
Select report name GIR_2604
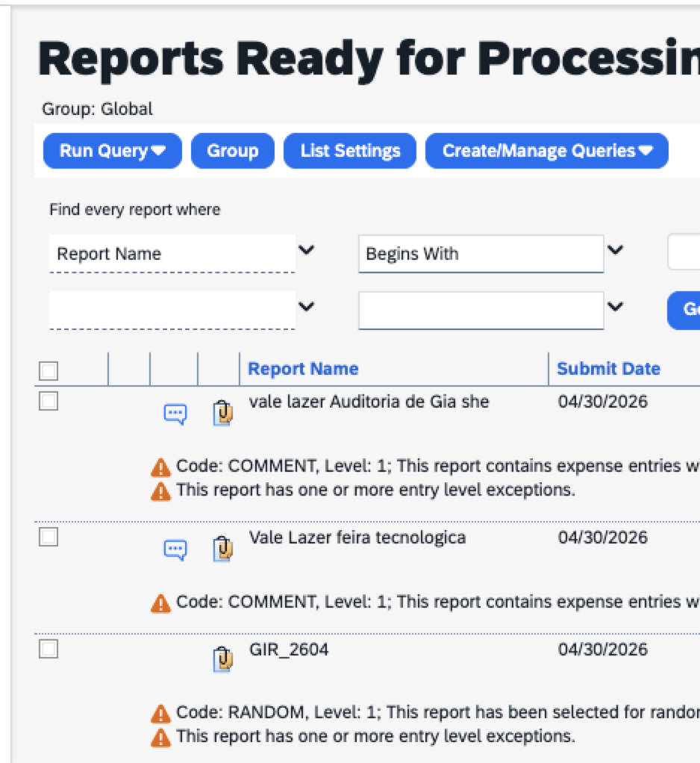289,650
